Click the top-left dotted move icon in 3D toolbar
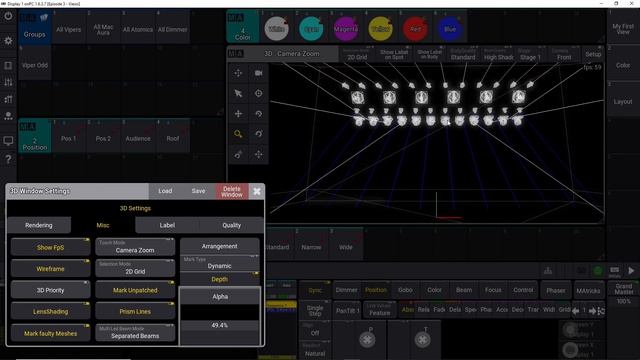Screen dimensions: 640x360 (238, 73)
